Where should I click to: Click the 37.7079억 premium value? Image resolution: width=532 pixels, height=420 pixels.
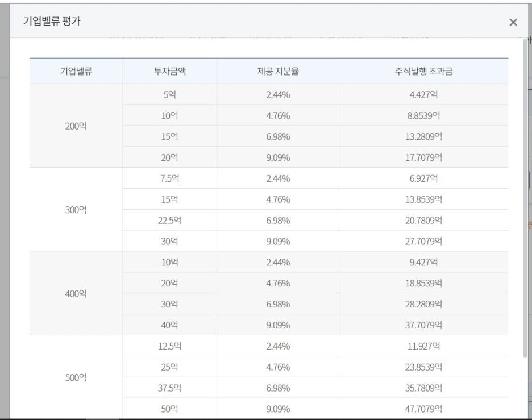pyautogui.click(x=423, y=325)
